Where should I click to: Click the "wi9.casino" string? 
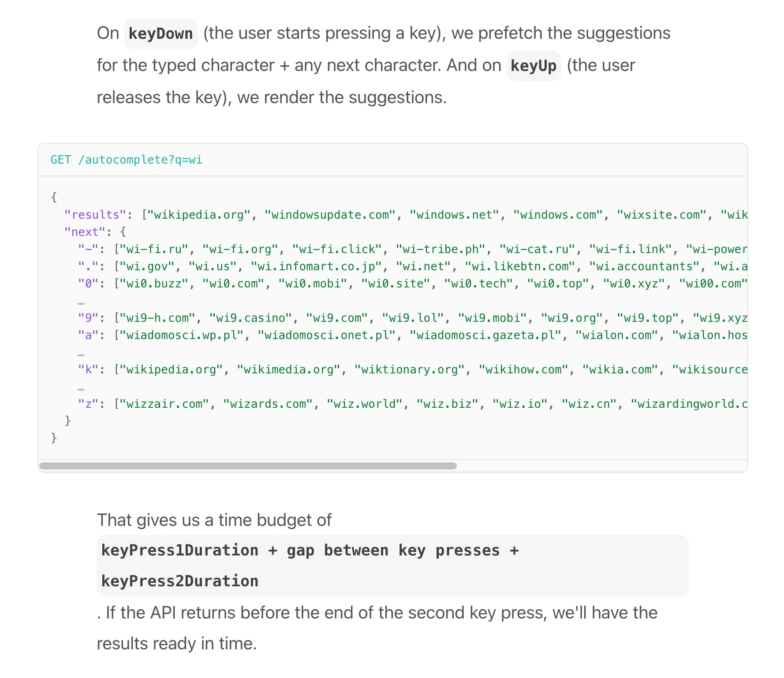pyautogui.click(x=251, y=318)
